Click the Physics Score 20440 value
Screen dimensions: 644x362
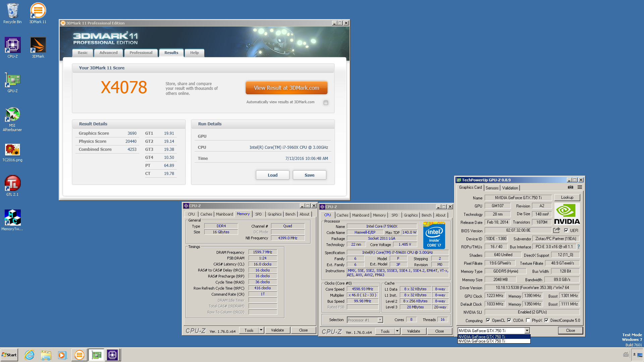(131, 141)
